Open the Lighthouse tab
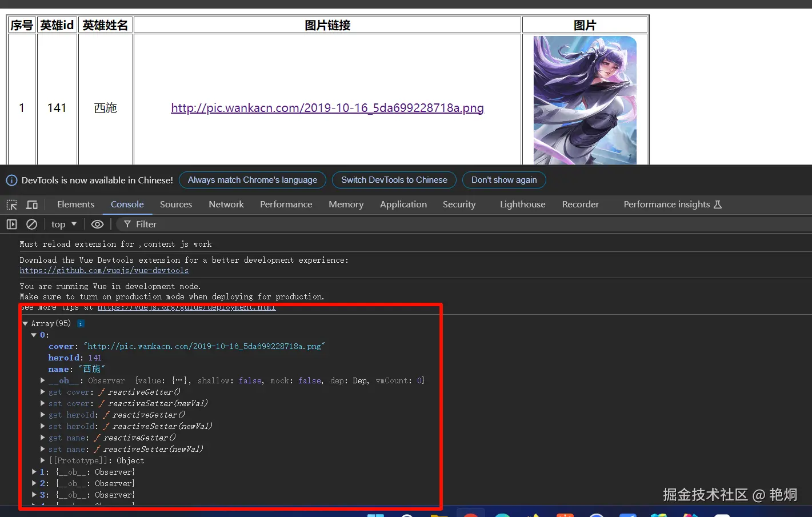812x517 pixels. tap(522, 205)
